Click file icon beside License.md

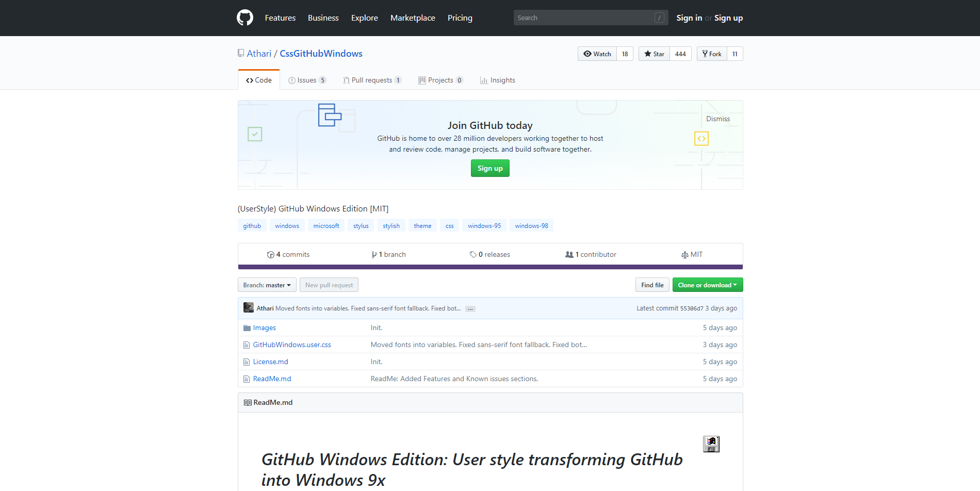pos(247,362)
